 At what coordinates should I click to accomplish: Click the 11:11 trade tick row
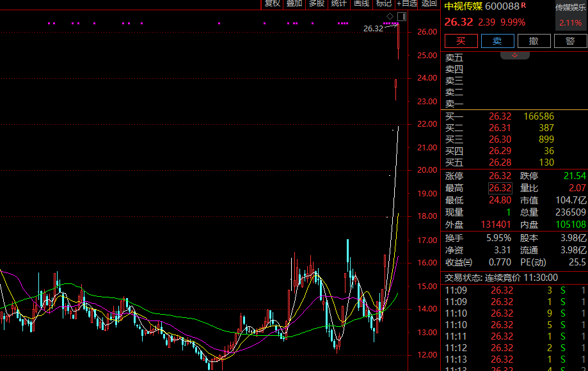[514, 336]
